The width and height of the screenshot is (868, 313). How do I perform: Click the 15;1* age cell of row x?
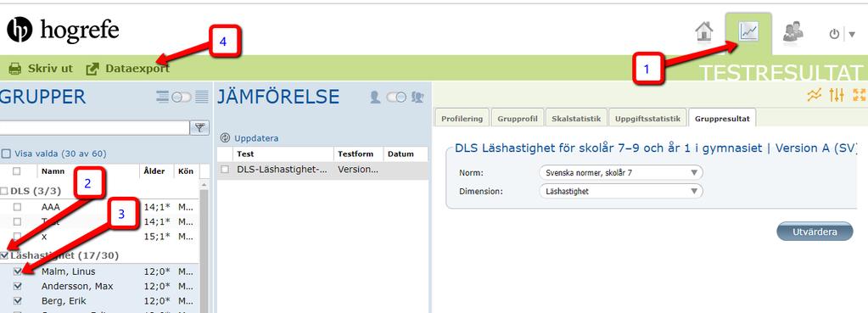[157, 237]
